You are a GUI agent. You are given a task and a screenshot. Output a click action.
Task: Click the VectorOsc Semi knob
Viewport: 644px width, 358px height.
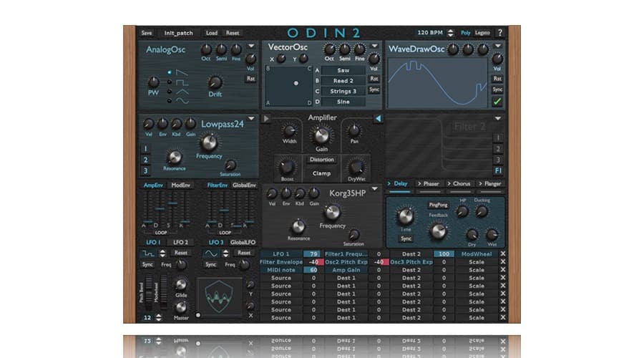344,49
